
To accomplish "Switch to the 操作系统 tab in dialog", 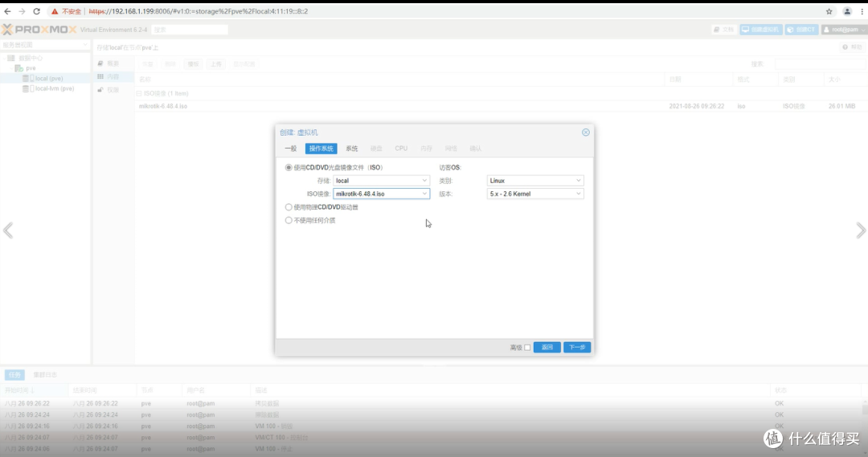I will [321, 149].
